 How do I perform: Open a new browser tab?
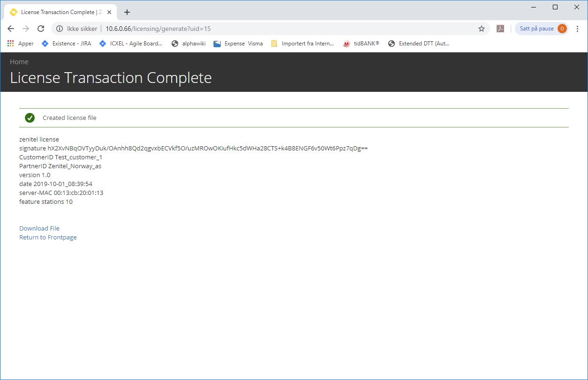[127, 12]
